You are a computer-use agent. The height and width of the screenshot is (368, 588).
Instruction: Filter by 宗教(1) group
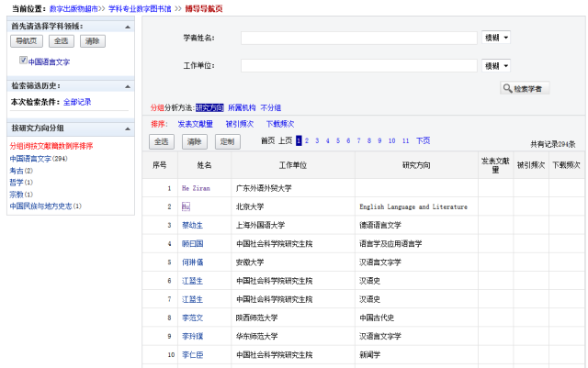(x=21, y=195)
